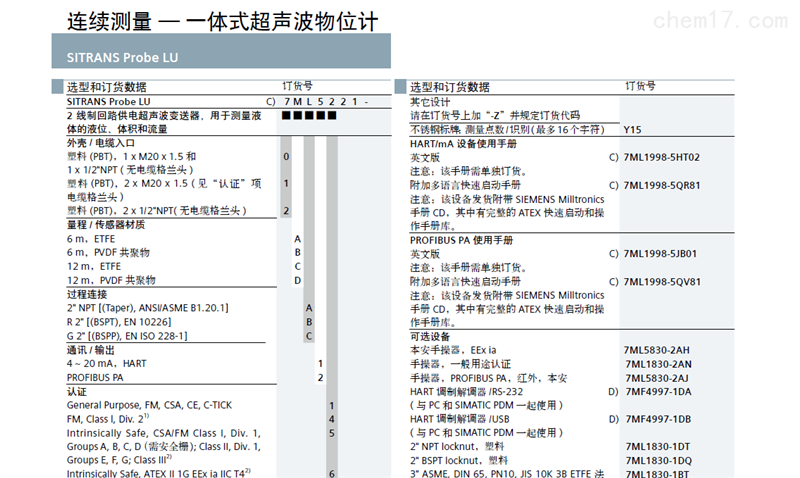Screen dimensions: 800x478
Task: Select "General Purpose, FM, CSA, CE, C-TICK"
Action: 149,405
